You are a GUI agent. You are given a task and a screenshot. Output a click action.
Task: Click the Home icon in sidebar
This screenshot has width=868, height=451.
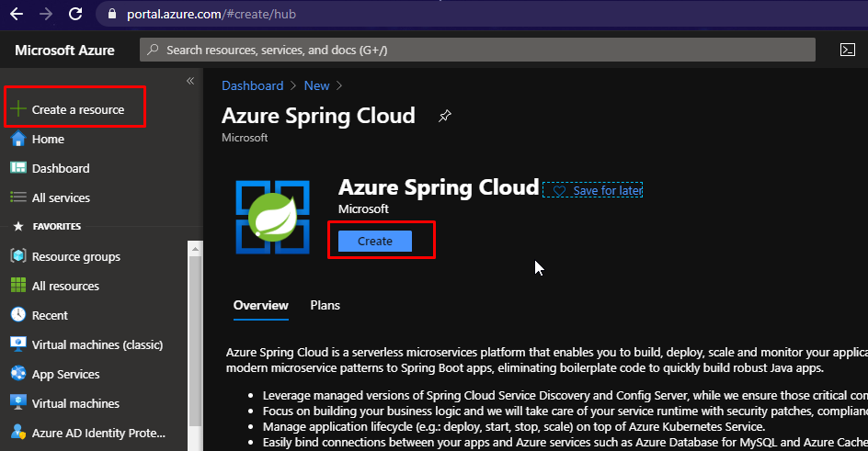[17, 139]
